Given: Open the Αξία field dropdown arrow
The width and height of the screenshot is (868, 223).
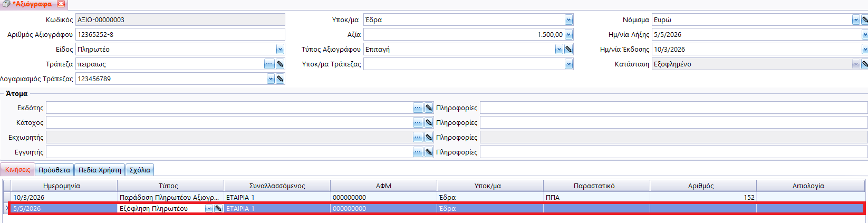Looking at the screenshot, I should pyautogui.click(x=568, y=35).
